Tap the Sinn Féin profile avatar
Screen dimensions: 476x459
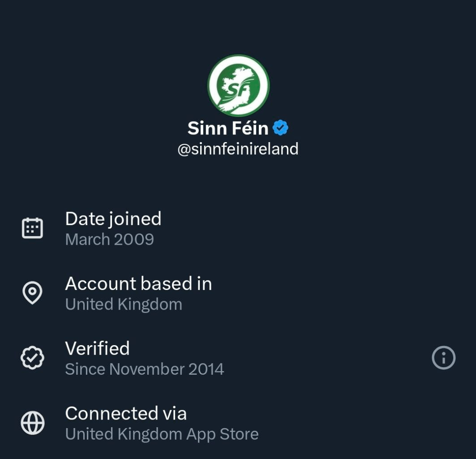[238, 86]
